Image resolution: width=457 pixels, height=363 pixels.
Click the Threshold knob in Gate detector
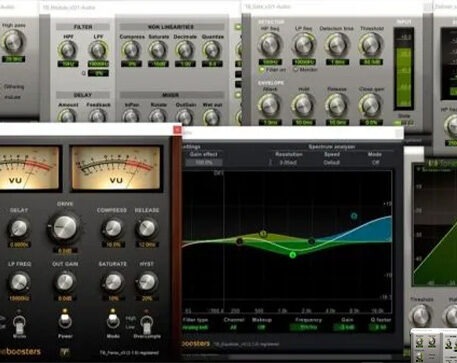371,45
